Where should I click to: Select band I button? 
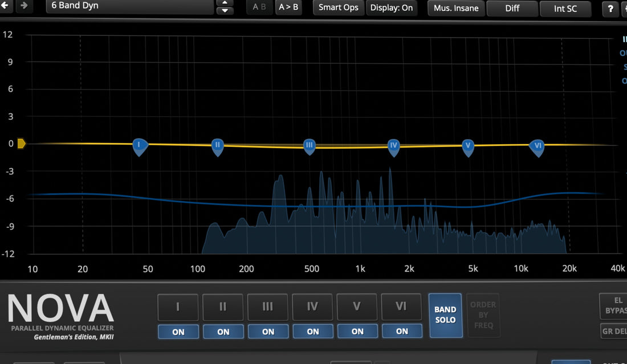point(178,307)
